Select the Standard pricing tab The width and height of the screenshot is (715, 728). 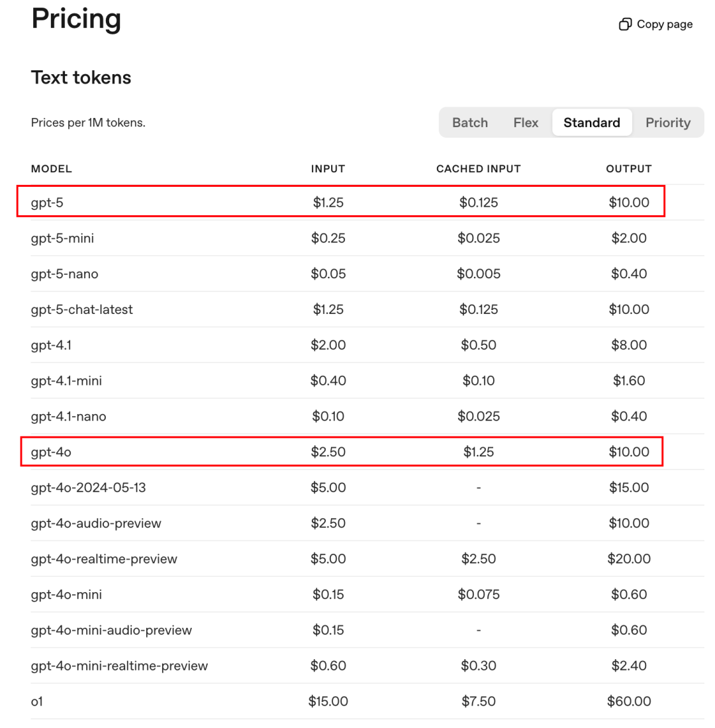click(x=592, y=123)
